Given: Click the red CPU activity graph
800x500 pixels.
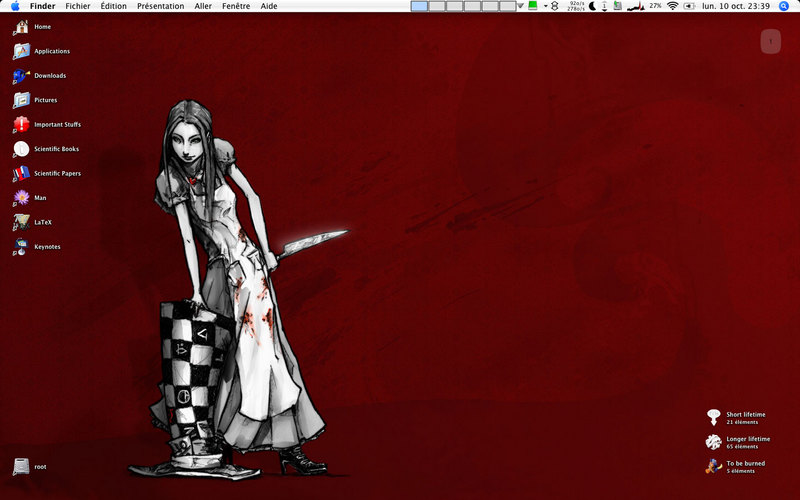Looking at the screenshot, I should tap(636, 6).
